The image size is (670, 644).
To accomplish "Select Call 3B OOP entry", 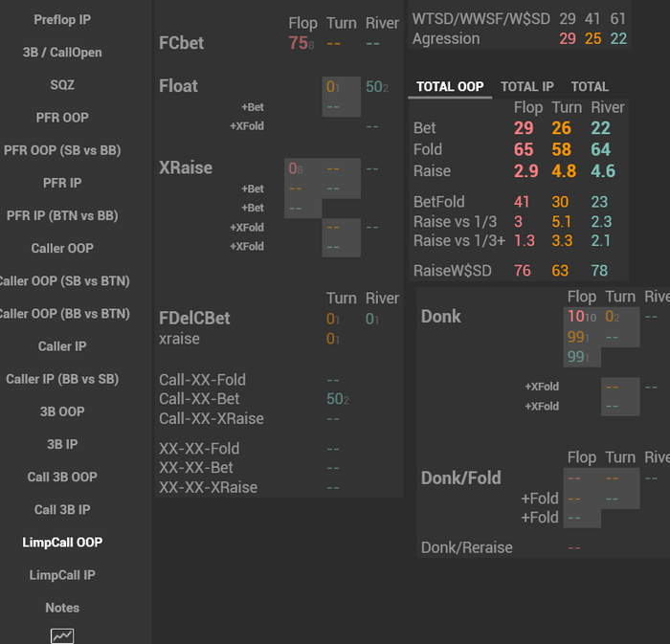I will [62, 477].
